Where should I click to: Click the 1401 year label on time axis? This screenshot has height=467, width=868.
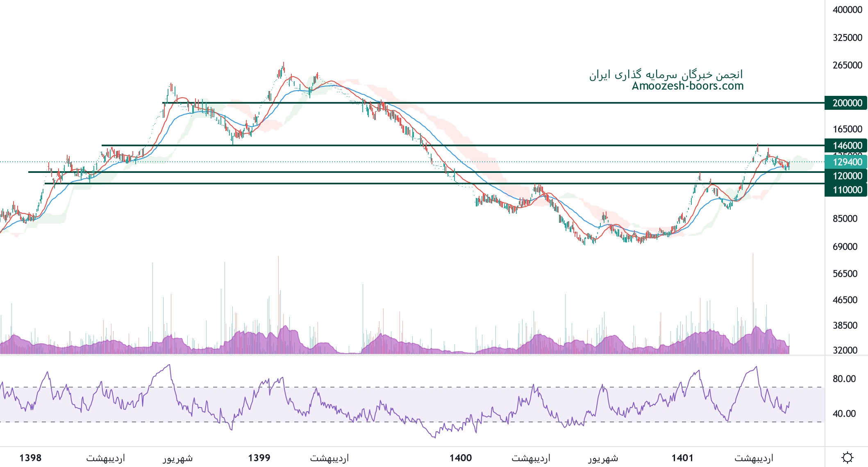pos(682,458)
